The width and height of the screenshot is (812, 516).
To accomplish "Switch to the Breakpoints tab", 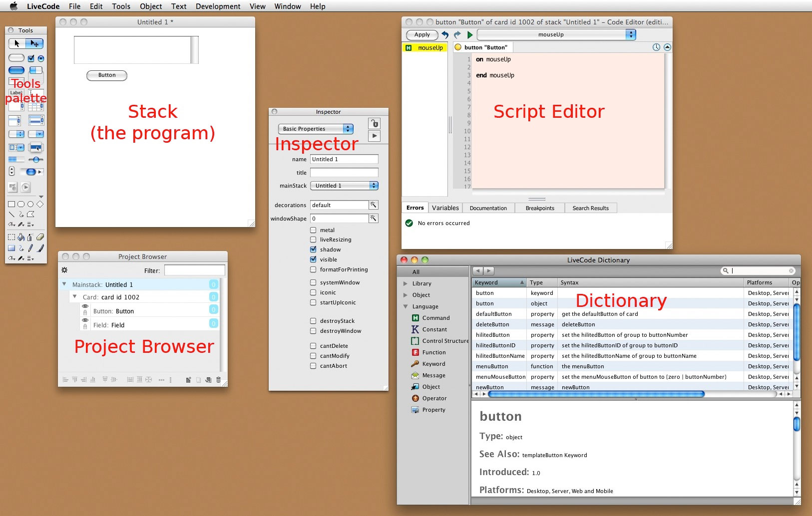I will [x=540, y=208].
